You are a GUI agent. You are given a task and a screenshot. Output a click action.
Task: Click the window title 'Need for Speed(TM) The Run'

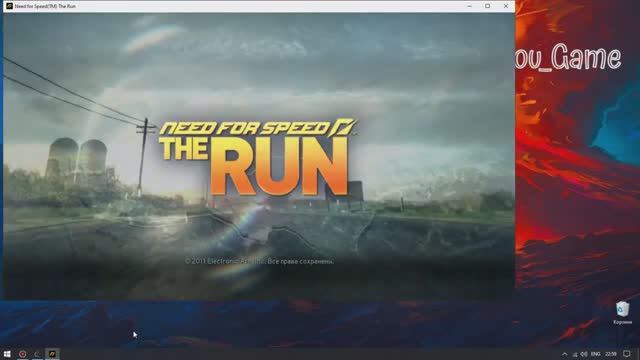point(45,6)
